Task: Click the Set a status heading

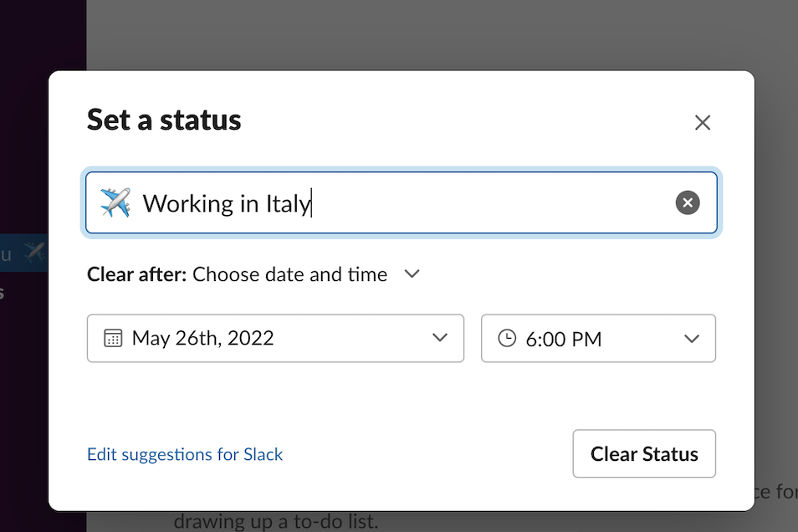Action: 164,120
